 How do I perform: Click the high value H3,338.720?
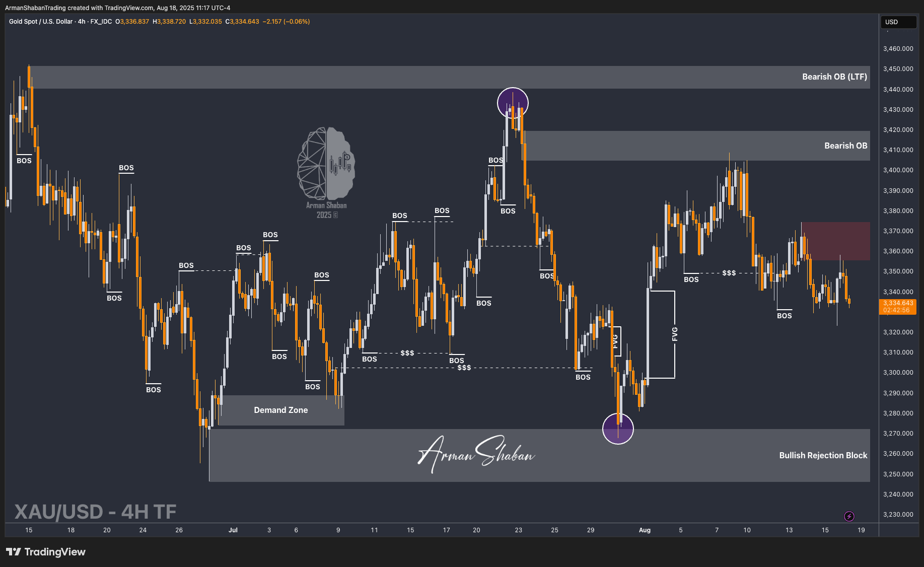point(169,22)
